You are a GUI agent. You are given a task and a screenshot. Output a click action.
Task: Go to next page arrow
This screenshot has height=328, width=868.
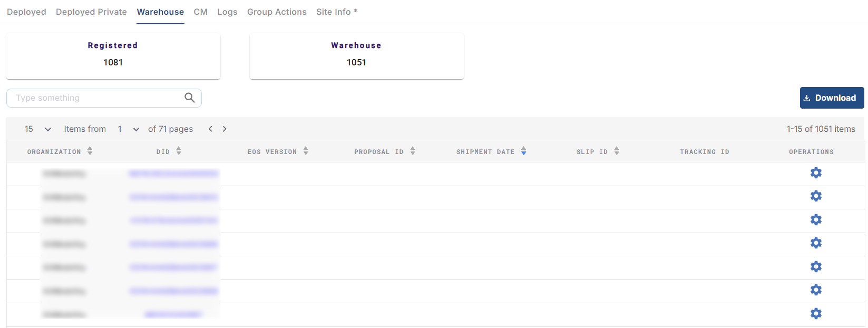click(225, 129)
